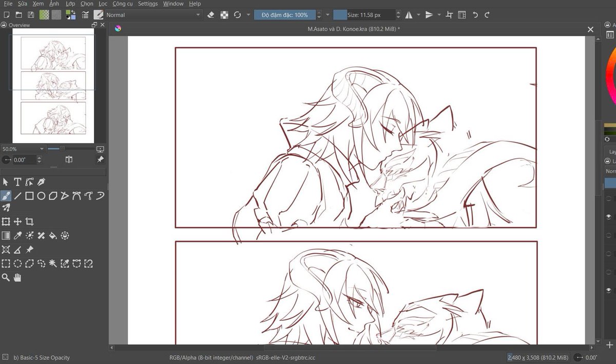616x364 pixels.
Task: Select the arrow Shape Select tool
Action: (x=6, y=181)
